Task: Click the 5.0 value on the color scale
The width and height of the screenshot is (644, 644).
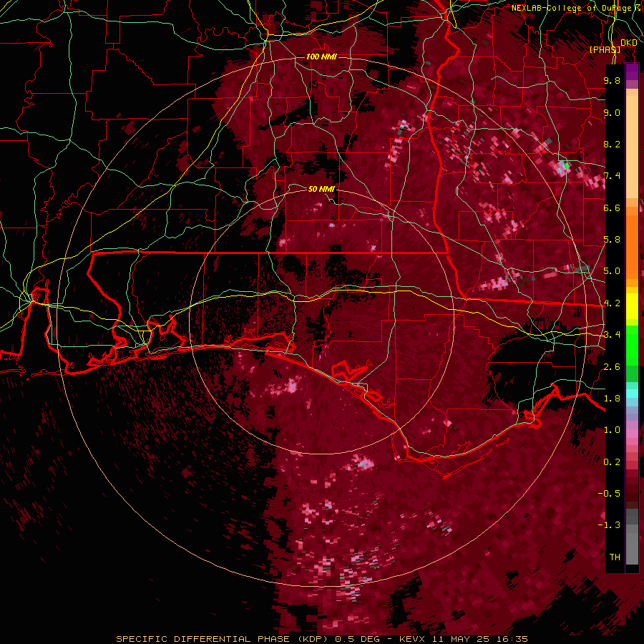Action: [x=612, y=271]
